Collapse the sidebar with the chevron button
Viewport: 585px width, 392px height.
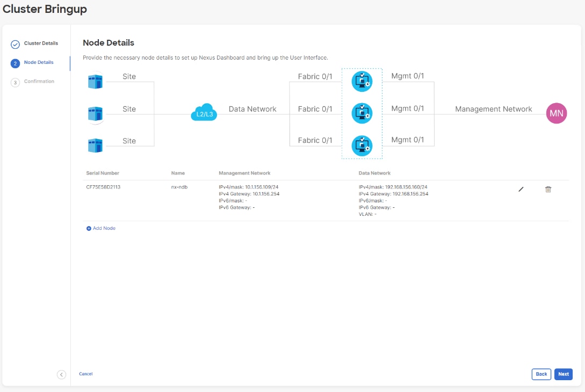pos(62,374)
